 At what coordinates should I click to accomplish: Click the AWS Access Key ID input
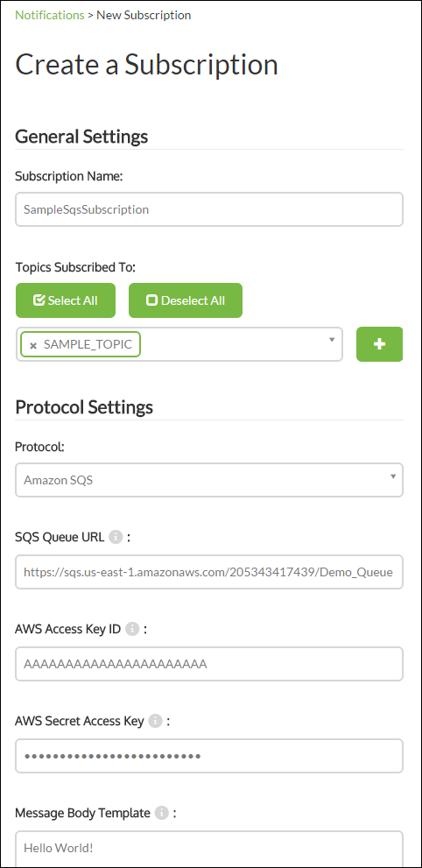pos(209,664)
